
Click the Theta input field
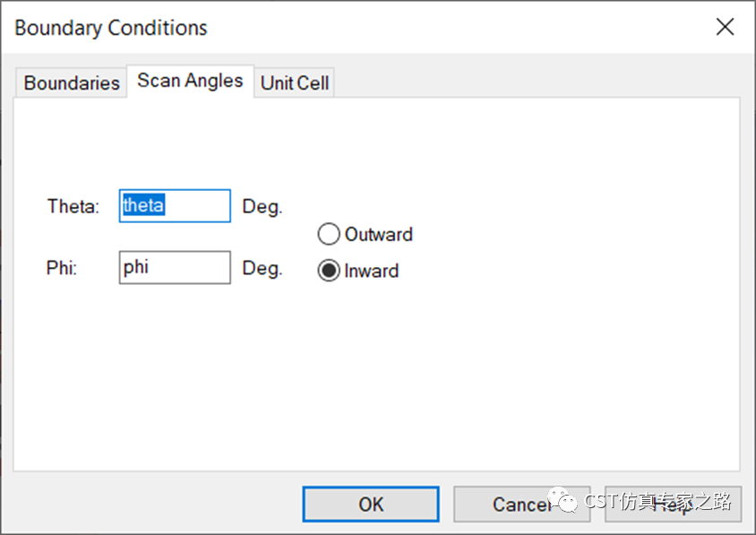click(x=175, y=206)
